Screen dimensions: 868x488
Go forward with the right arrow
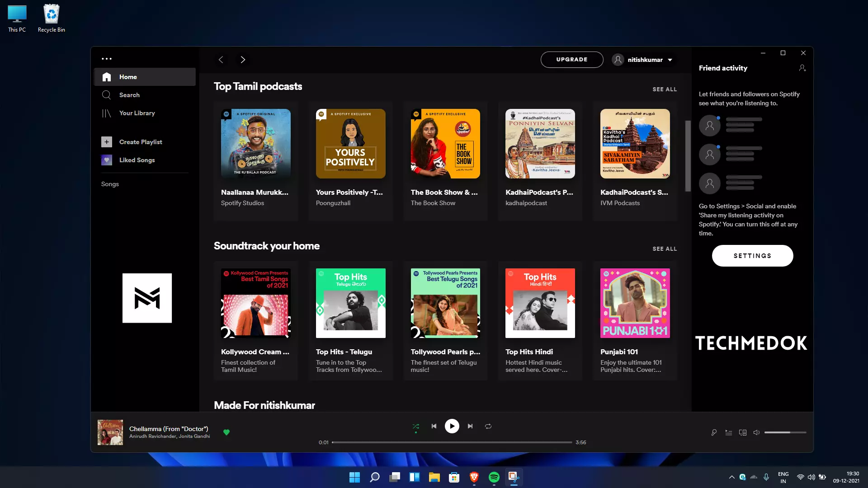pos(243,60)
